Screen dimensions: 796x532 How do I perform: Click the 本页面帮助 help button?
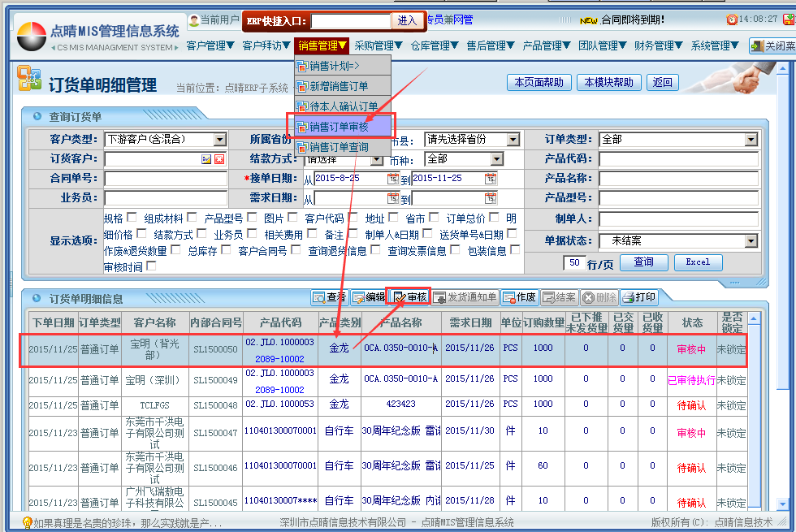click(539, 82)
